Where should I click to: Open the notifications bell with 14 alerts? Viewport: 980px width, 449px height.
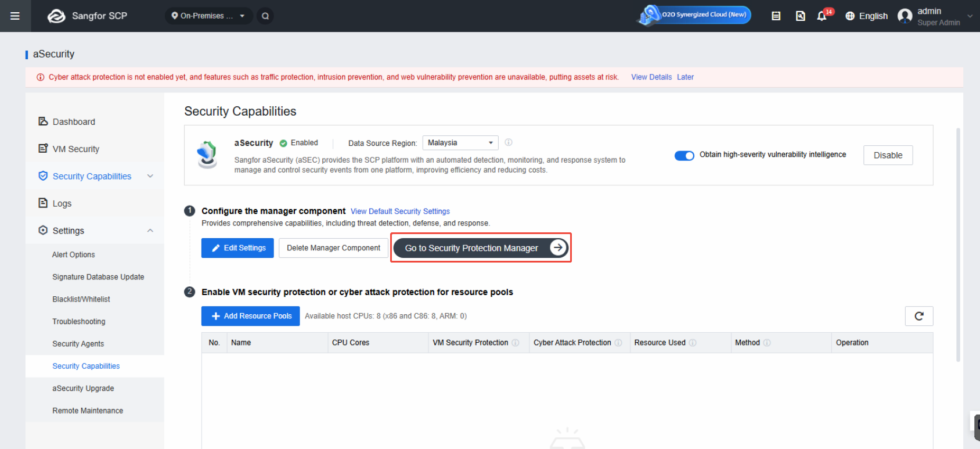coord(822,16)
